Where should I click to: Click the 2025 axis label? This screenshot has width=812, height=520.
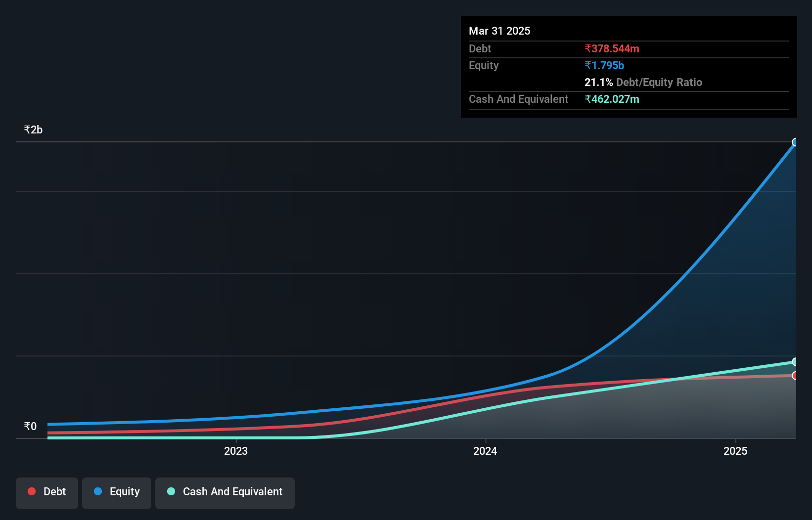point(735,451)
